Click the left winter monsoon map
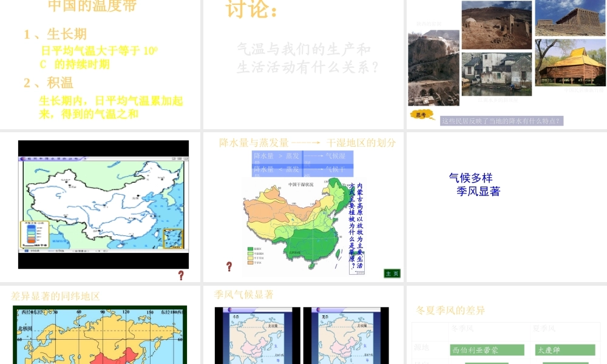The width and height of the screenshot is (607, 364). click(x=257, y=335)
